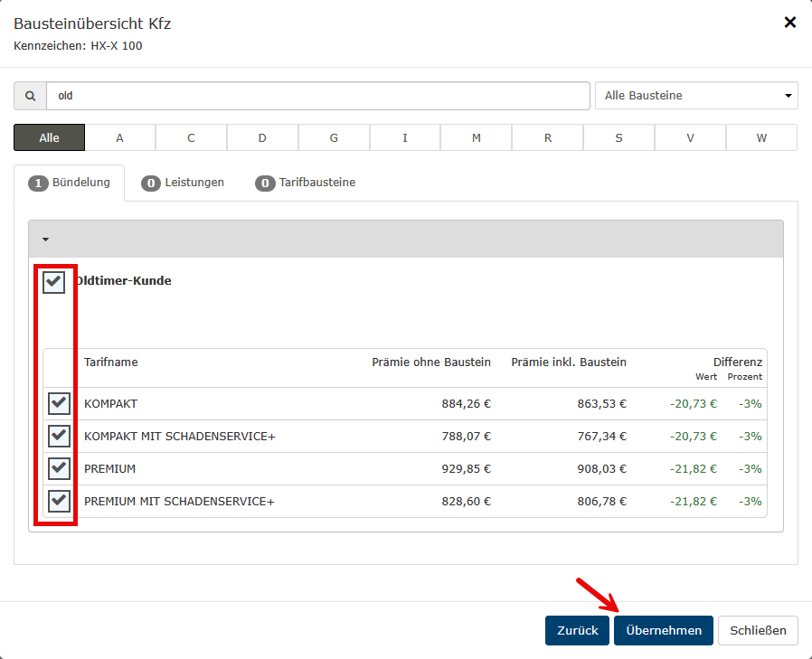Click the premium value '863,53 €'
Image resolution: width=812 pixels, height=659 pixels.
point(601,404)
